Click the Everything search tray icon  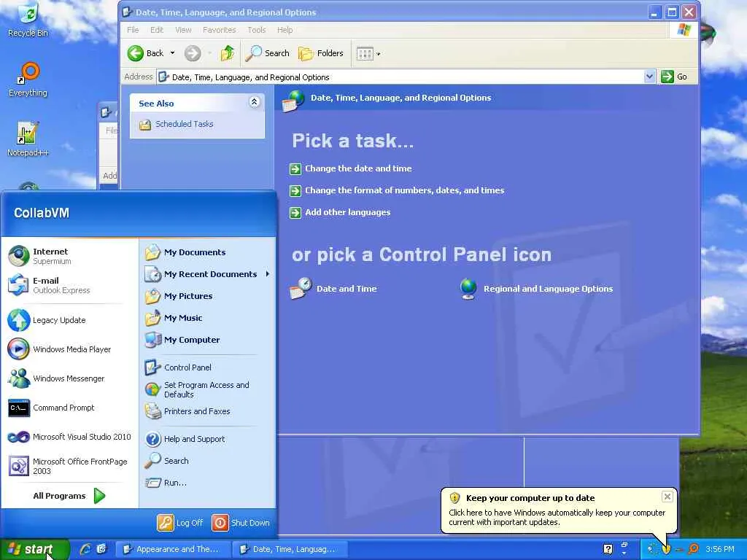[x=694, y=549]
